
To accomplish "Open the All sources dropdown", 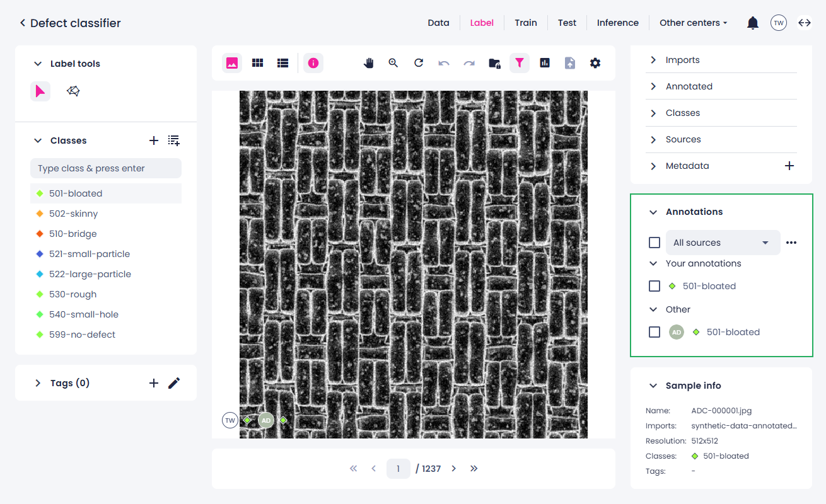I will point(723,243).
